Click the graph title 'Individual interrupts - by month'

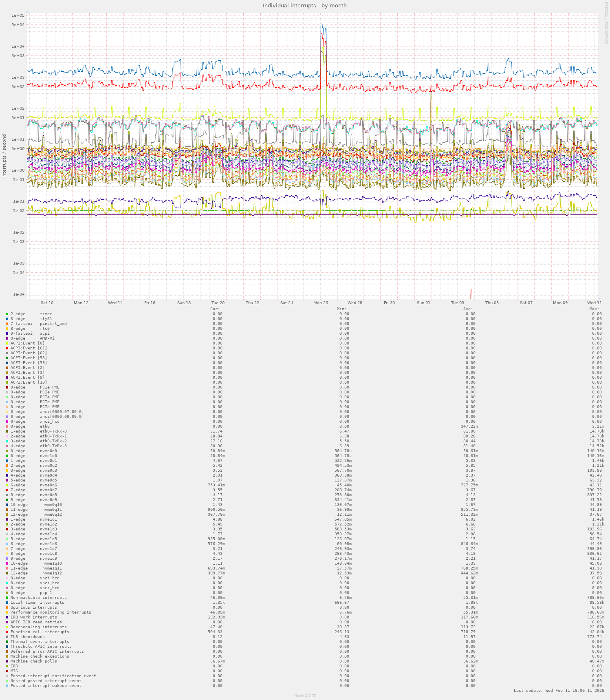[305, 5]
